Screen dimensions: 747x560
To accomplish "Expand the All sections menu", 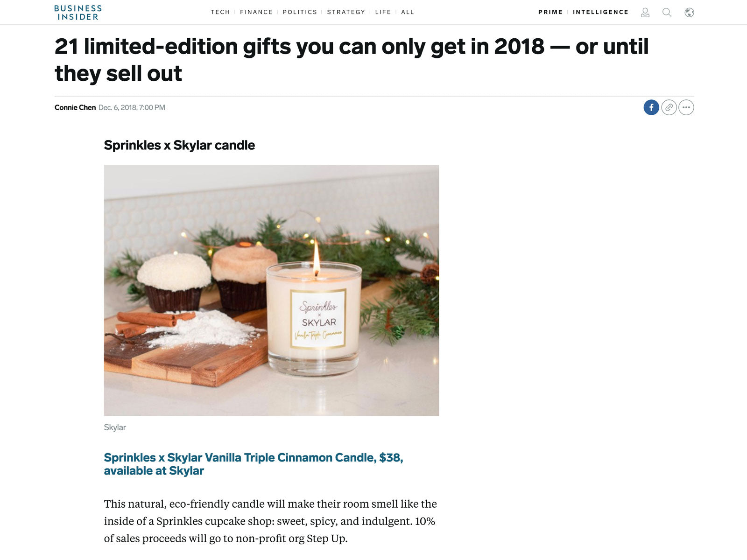I will coord(408,12).
